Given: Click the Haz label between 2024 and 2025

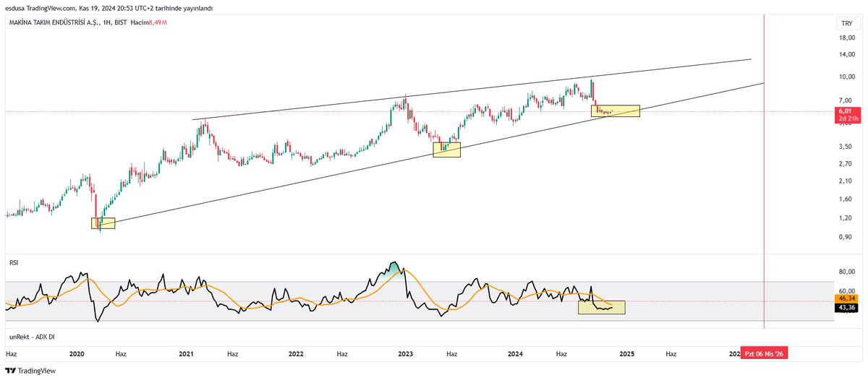Looking at the screenshot, I should point(561,354).
